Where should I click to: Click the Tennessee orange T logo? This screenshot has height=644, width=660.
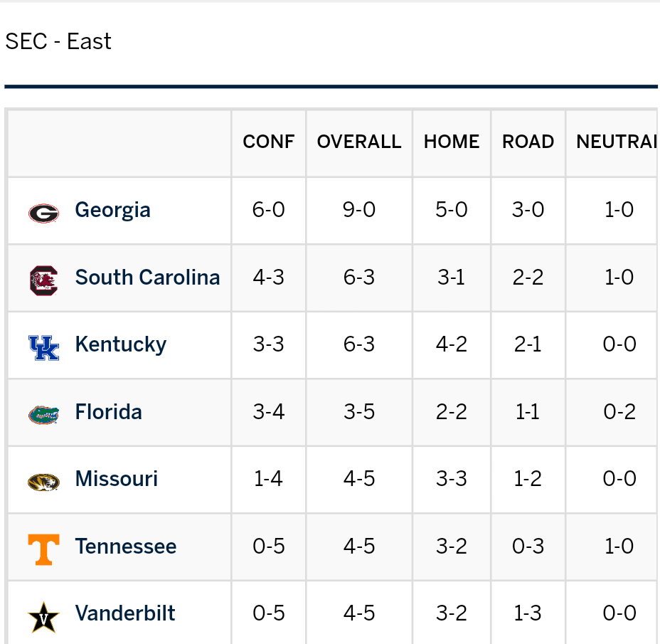[x=43, y=549]
